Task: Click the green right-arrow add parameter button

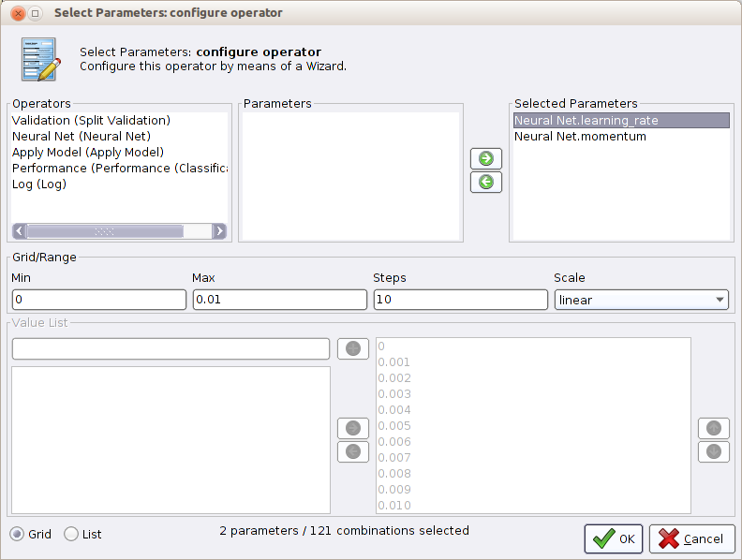Action: [x=485, y=158]
